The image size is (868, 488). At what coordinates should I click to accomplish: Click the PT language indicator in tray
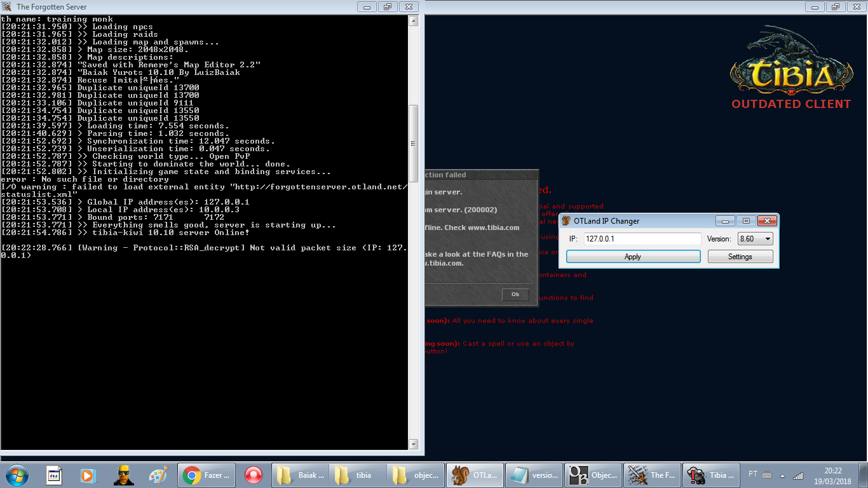point(753,474)
